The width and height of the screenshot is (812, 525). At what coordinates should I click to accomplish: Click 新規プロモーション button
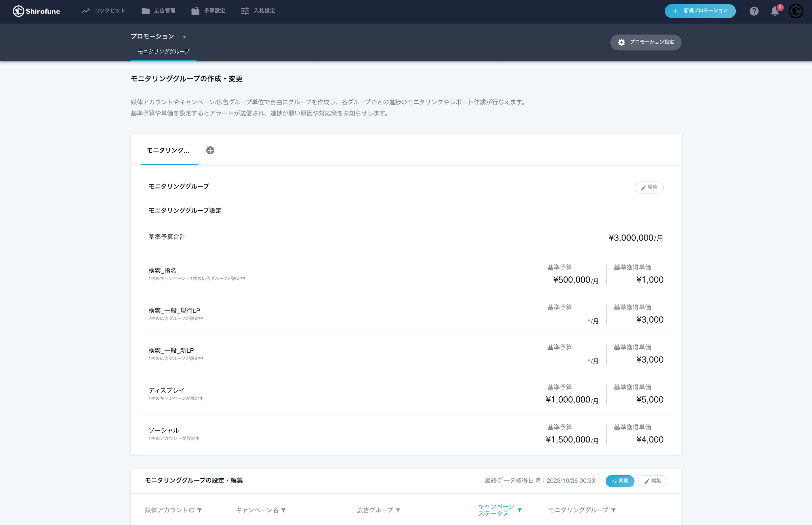[x=700, y=11]
